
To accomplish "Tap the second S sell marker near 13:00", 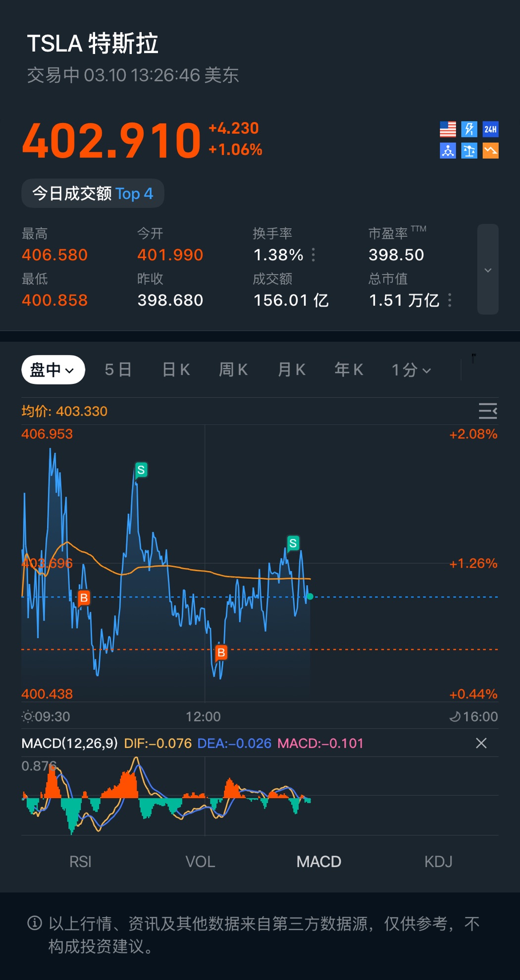I will coord(293,544).
